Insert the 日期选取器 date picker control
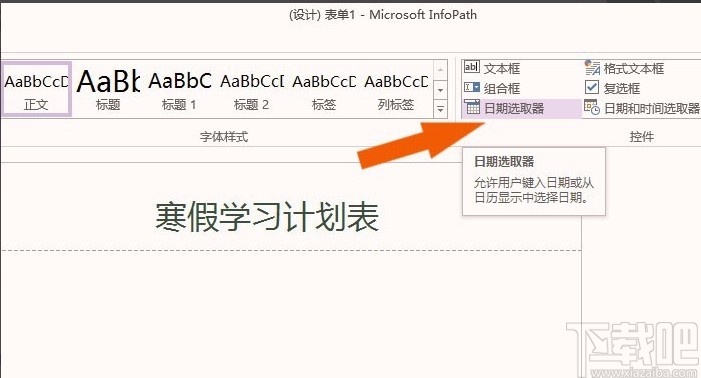 (521, 108)
